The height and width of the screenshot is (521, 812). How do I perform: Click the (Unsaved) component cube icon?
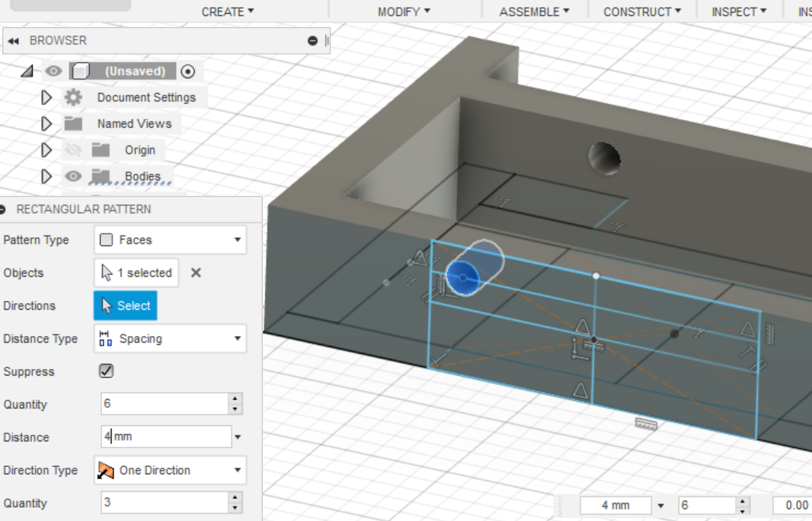coord(81,71)
